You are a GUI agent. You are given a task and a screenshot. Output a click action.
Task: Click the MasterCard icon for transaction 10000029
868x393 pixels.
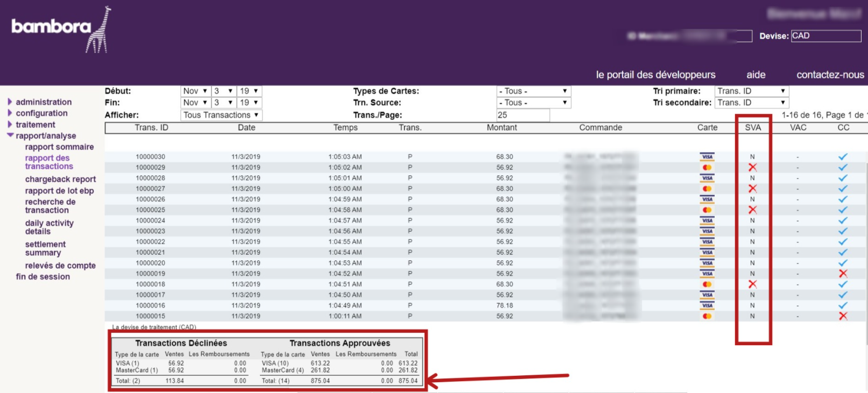point(707,168)
